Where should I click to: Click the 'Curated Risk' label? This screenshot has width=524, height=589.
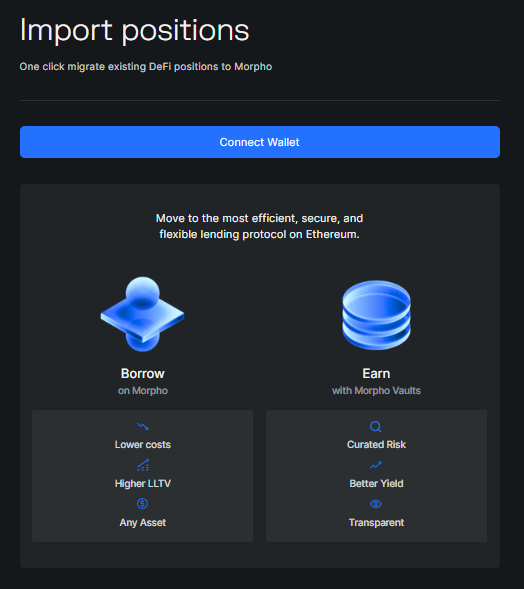[x=376, y=444]
